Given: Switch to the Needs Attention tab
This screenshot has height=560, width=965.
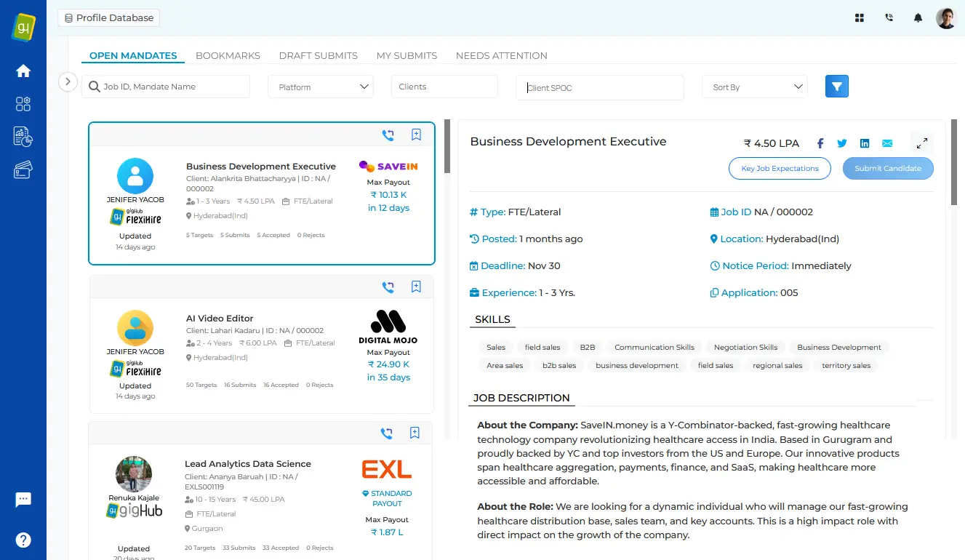Looking at the screenshot, I should [501, 55].
